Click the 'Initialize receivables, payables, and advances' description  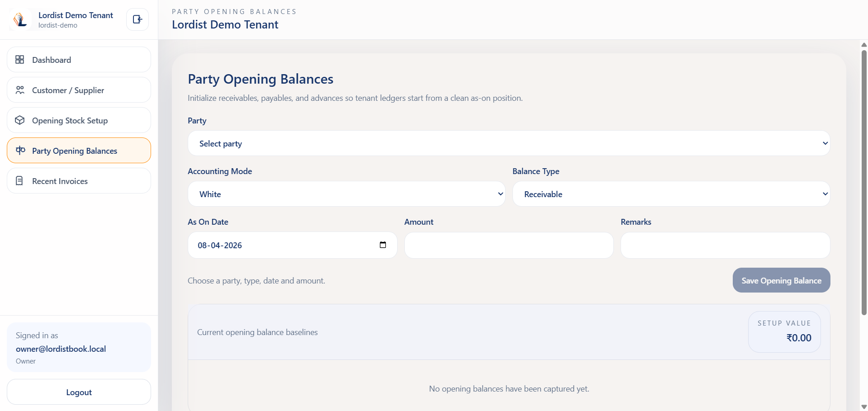[x=355, y=98]
